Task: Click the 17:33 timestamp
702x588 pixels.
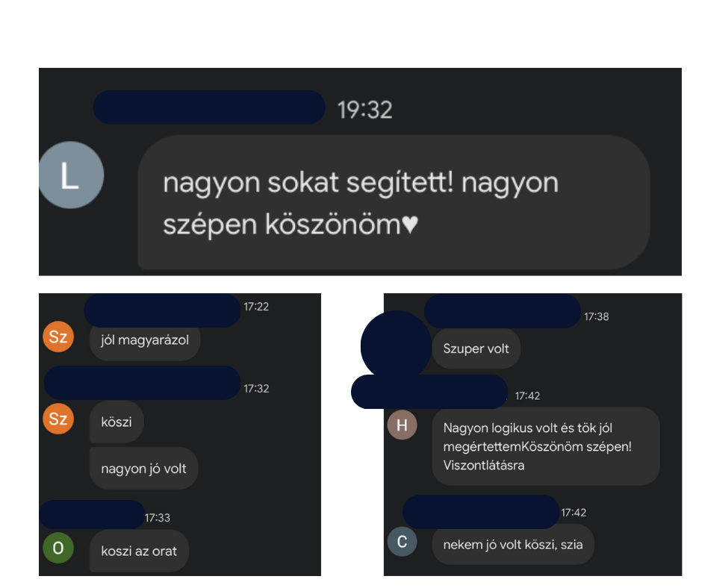Action: point(157,518)
